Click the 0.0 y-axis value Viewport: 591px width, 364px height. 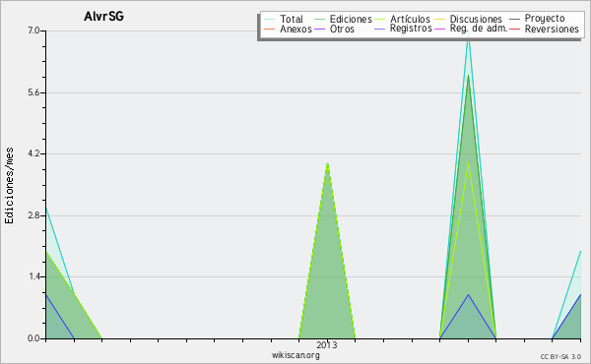pos(33,338)
